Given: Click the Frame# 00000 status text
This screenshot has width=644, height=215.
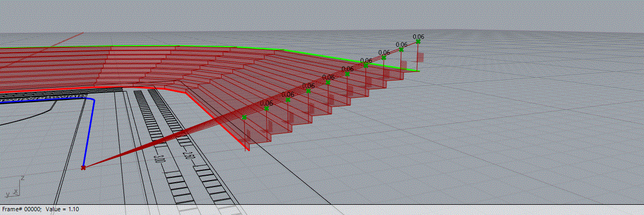Looking at the screenshot, I should click(x=21, y=209).
